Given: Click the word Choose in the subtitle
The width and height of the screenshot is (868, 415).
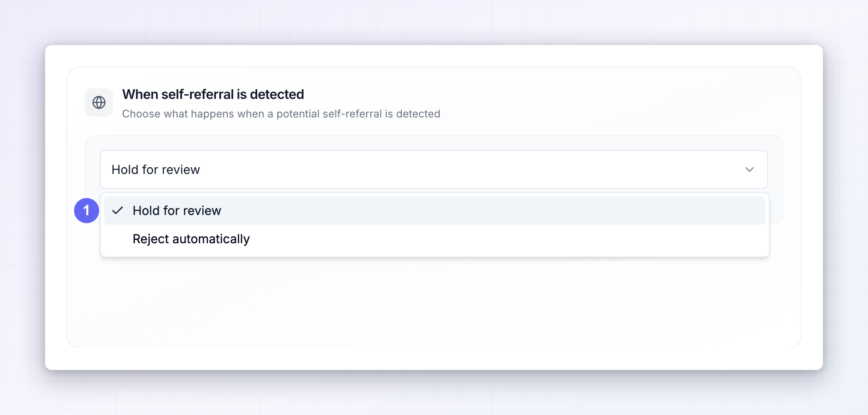Looking at the screenshot, I should coord(141,114).
